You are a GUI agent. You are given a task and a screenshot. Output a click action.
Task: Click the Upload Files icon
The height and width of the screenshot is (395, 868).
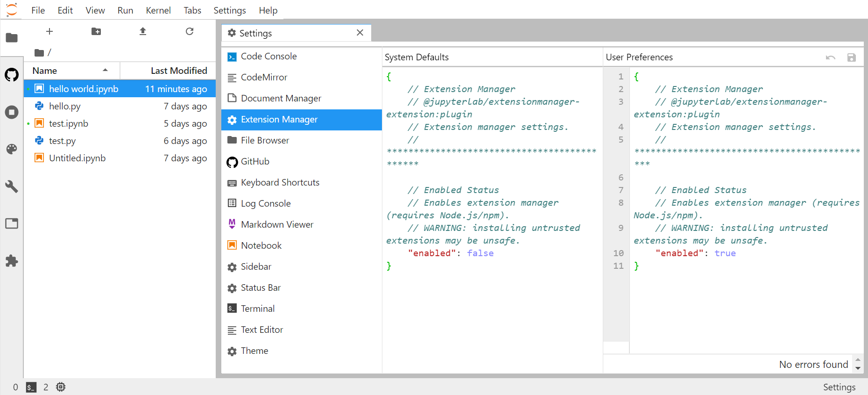(x=143, y=31)
